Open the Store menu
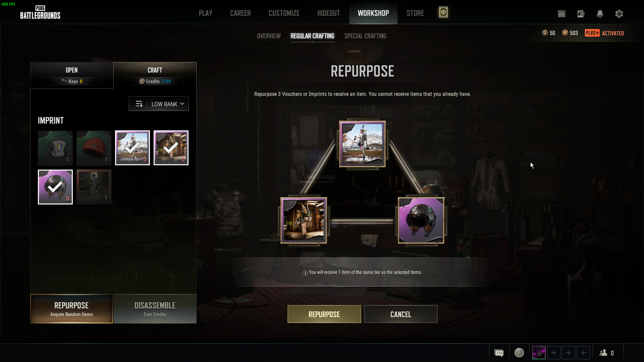This screenshot has height=362, width=644. [x=415, y=13]
